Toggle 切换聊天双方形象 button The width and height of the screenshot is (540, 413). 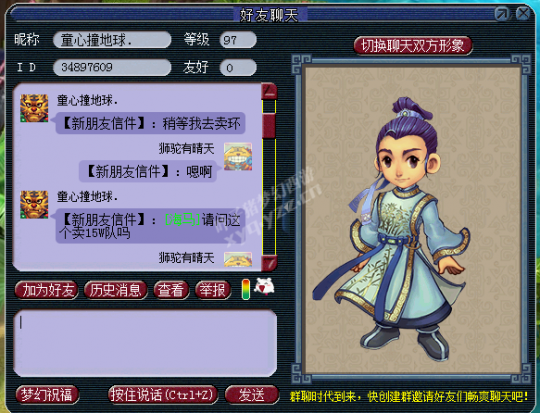(413, 45)
